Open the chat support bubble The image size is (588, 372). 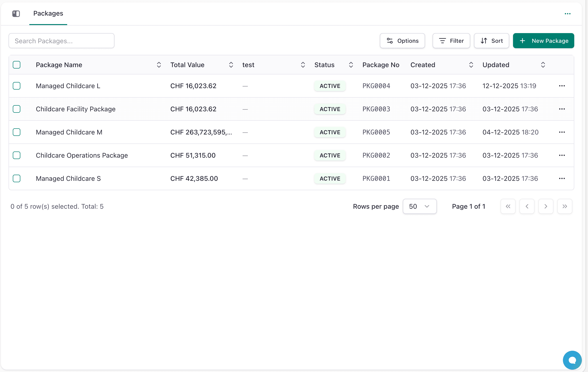(x=572, y=360)
